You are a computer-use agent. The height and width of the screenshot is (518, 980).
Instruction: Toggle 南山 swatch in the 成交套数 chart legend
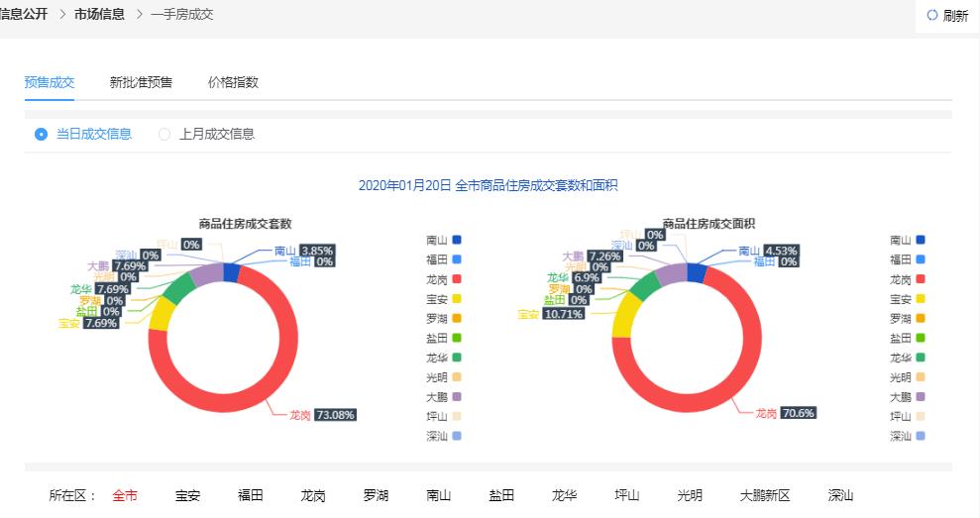tap(457, 240)
